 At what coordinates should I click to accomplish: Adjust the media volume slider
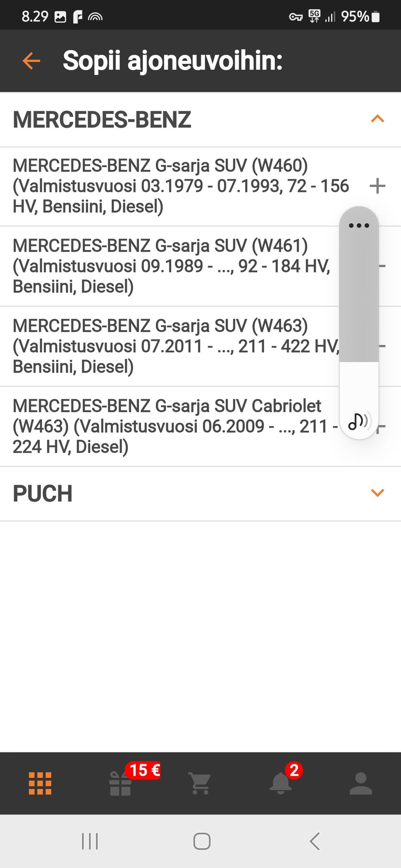click(359, 317)
